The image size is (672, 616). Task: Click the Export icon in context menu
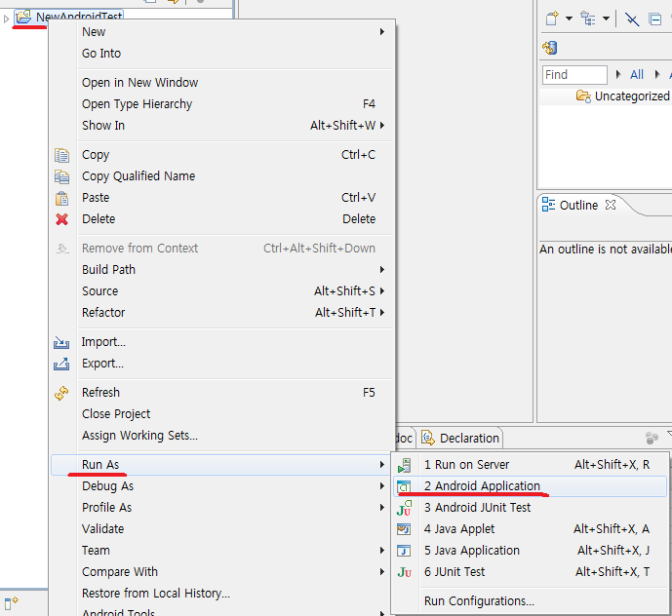[x=61, y=364]
